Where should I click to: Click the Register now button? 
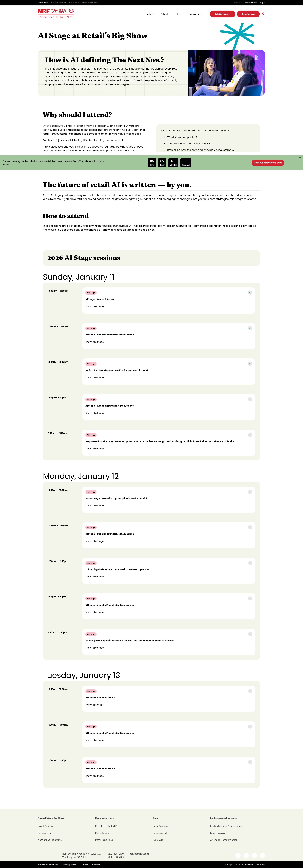(248, 14)
